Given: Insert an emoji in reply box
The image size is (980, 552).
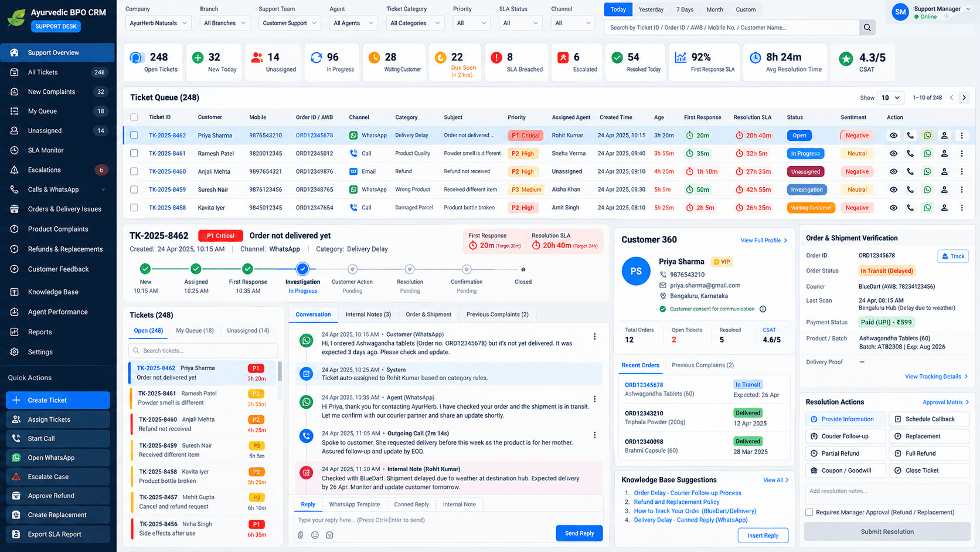Looking at the screenshot, I should [x=315, y=535].
